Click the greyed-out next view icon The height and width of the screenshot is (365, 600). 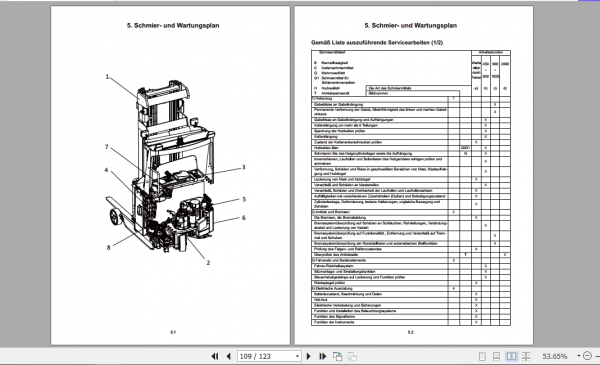tap(352, 356)
